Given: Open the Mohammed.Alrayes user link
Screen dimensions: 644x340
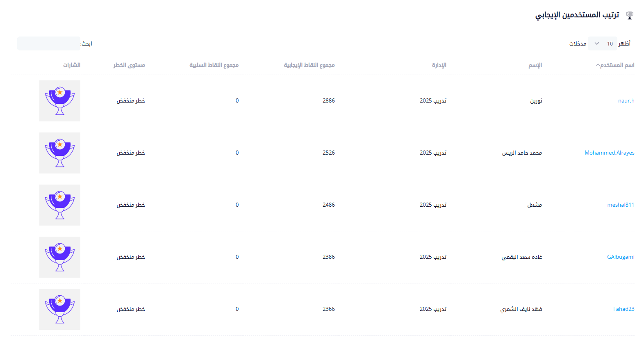Looking at the screenshot, I should coord(609,153).
